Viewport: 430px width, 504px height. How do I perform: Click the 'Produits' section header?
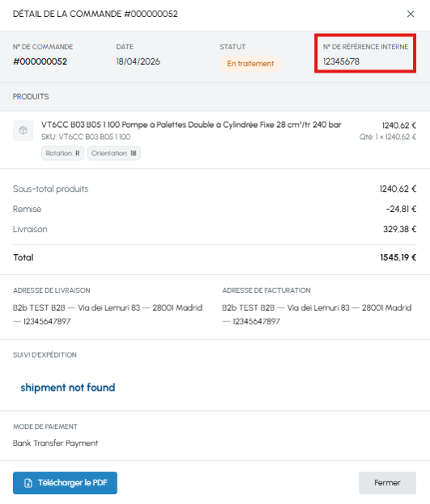coord(31,96)
